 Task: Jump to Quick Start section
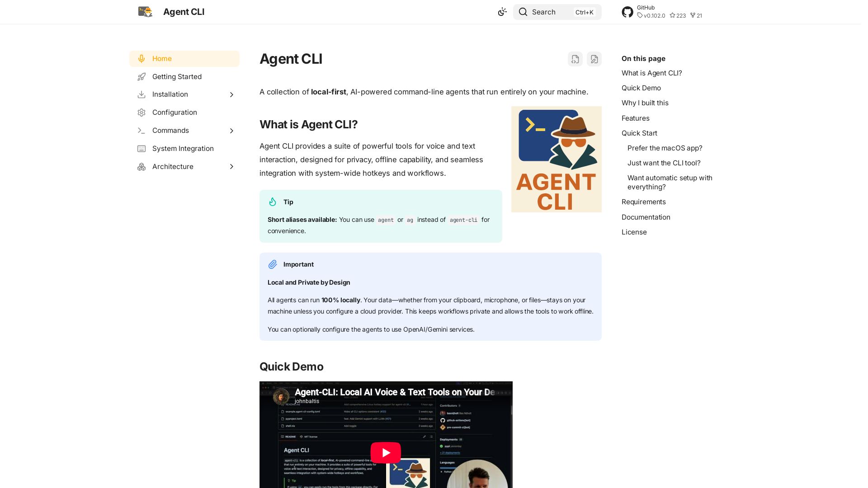click(639, 133)
